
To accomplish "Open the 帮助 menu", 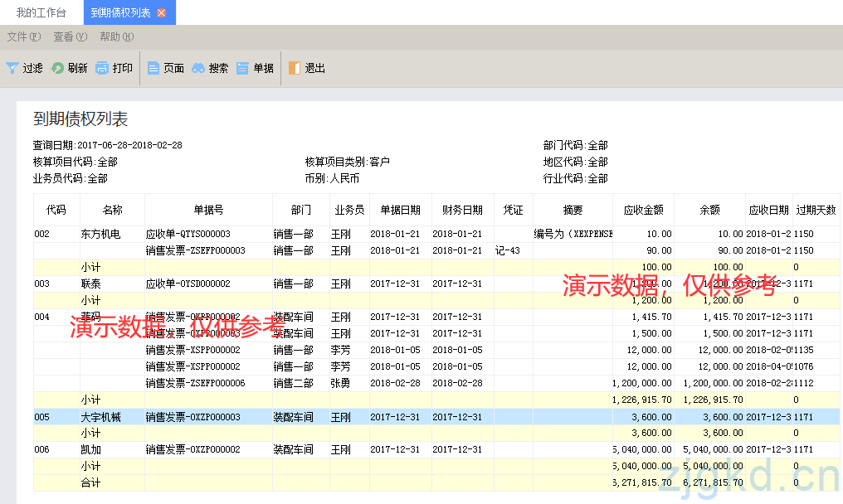I will coord(117,36).
